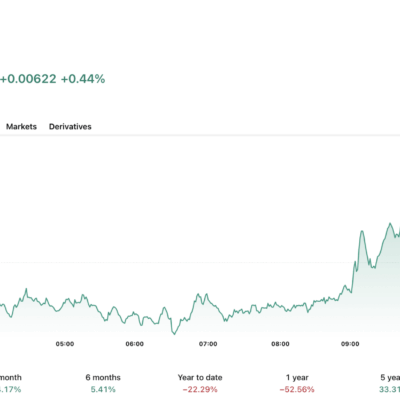Click the +0.44% daily change percentage
Screen dimensions: 400x400
[x=83, y=79]
